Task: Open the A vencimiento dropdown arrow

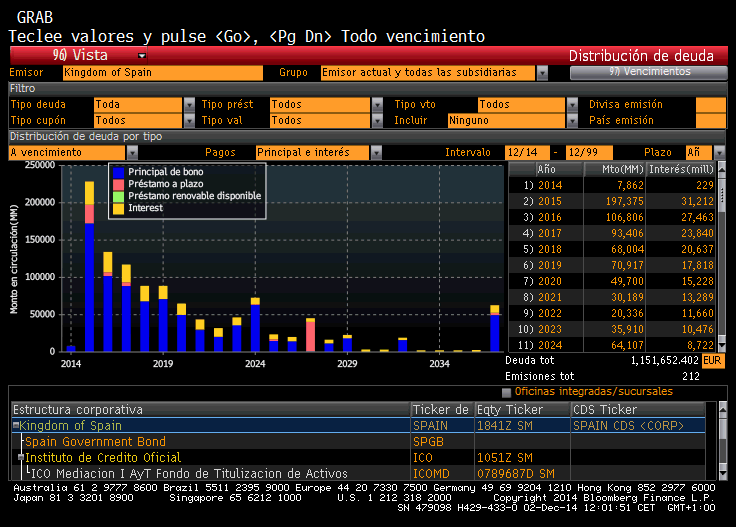Action: tap(132, 153)
